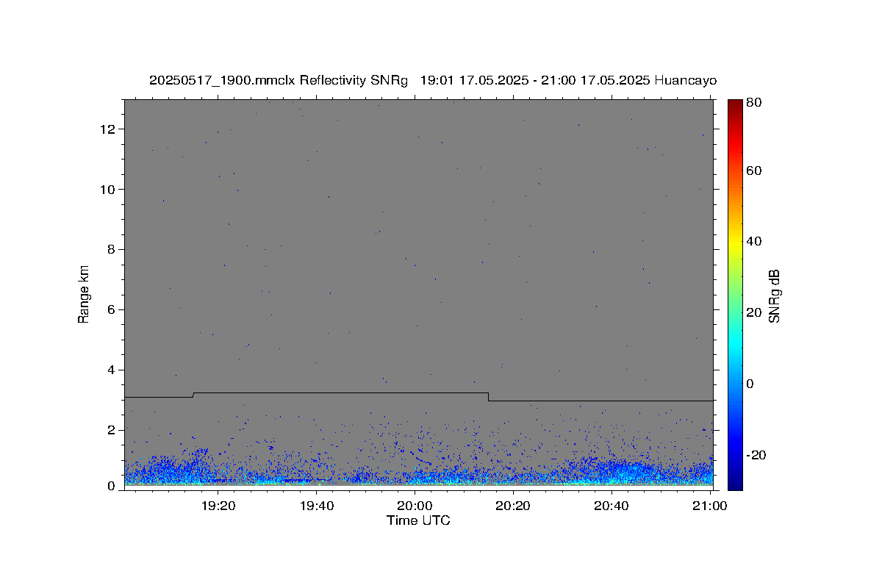Click the 20:20 time tick label

click(513, 506)
